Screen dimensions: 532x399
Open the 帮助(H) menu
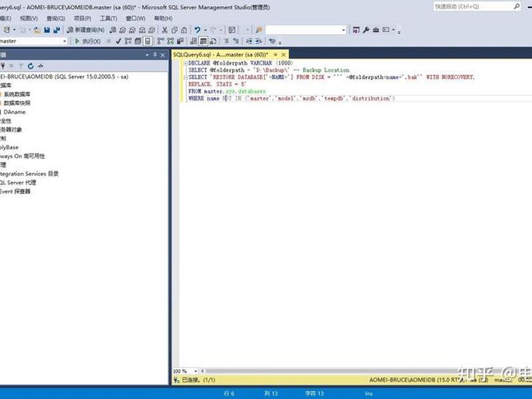[x=163, y=19]
